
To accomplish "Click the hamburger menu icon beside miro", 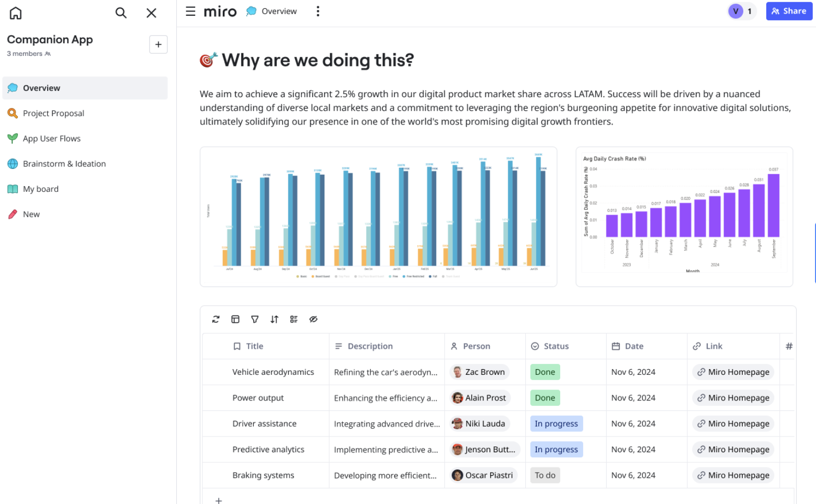I will pyautogui.click(x=190, y=12).
